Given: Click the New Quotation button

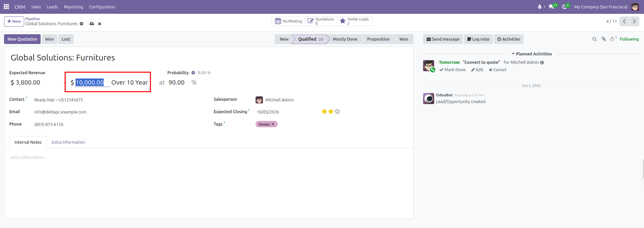Looking at the screenshot, I should 22,39.
